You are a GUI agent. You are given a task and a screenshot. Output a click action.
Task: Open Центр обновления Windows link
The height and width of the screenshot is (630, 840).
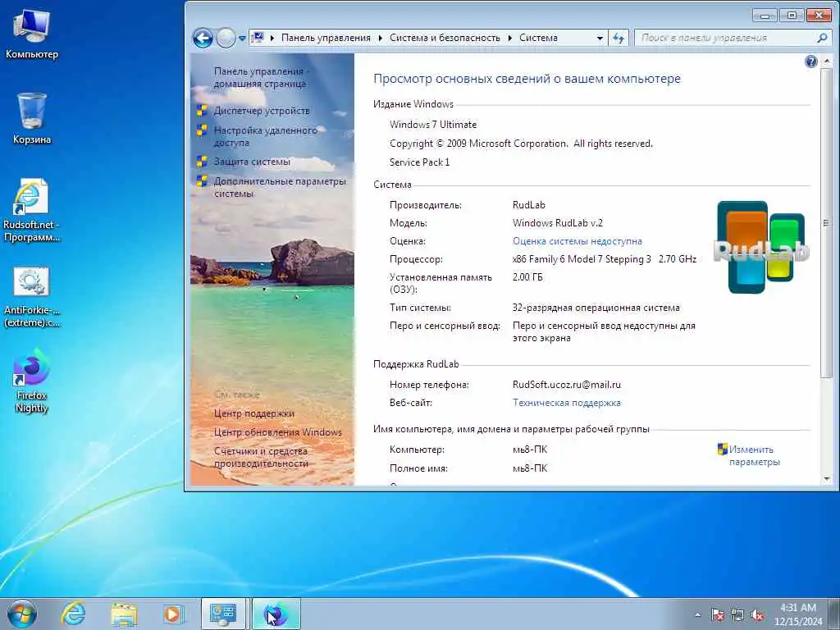[277, 432]
